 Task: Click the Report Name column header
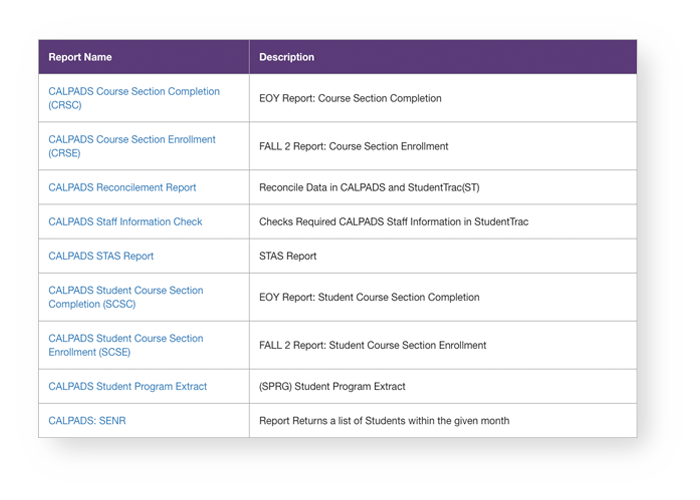pos(79,57)
